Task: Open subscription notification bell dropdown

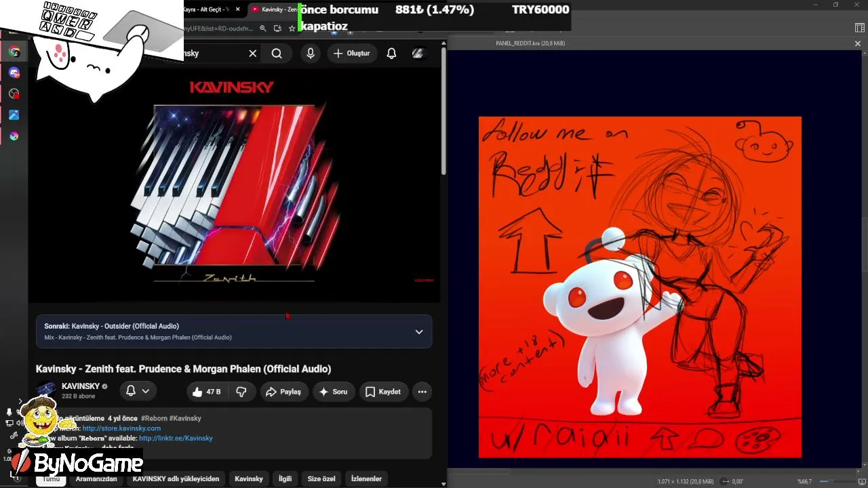Action: [138, 391]
